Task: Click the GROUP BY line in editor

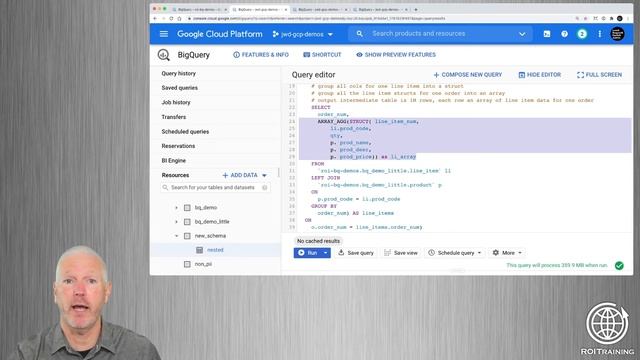Action: 324,206
